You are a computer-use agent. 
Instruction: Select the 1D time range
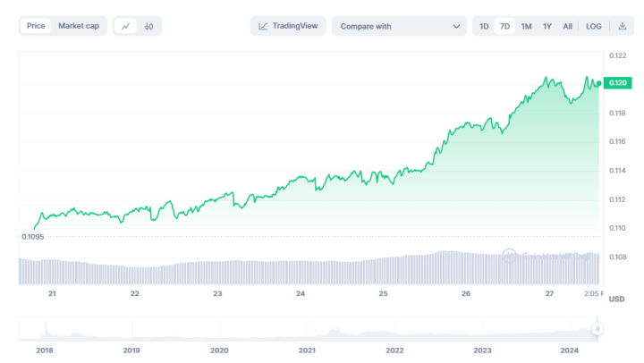[484, 26]
